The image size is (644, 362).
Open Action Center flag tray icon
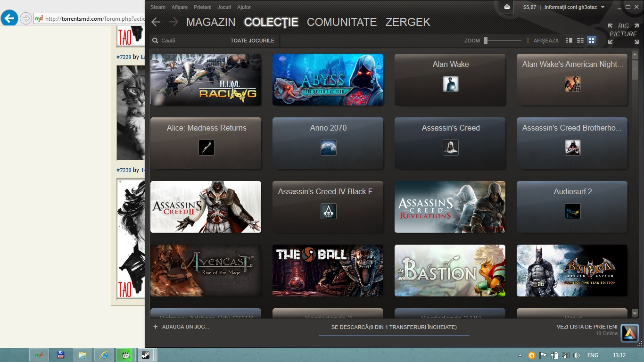pos(543,355)
